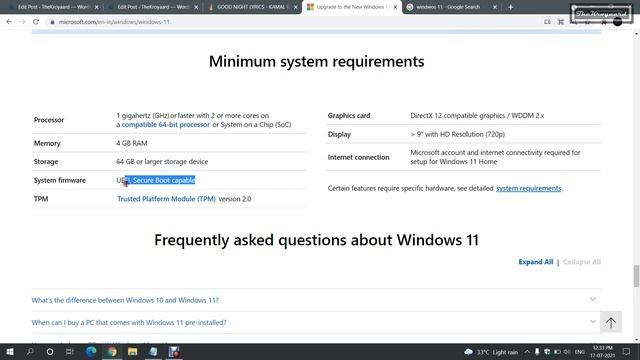
Task: Open Trusted Platform Module (TPM) link
Action: click(x=167, y=199)
